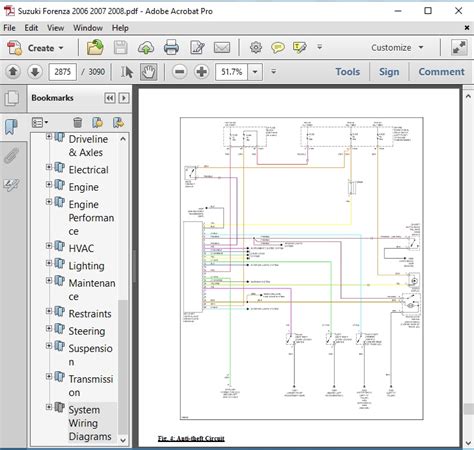Show the Page Thumbnails panel
The height and width of the screenshot is (450, 474).
(12, 98)
